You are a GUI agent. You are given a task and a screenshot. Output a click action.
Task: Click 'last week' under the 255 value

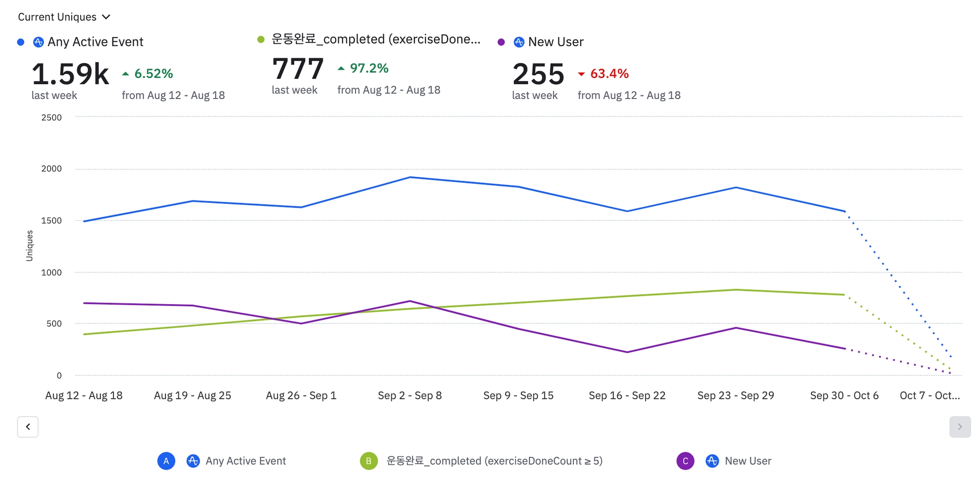(535, 95)
